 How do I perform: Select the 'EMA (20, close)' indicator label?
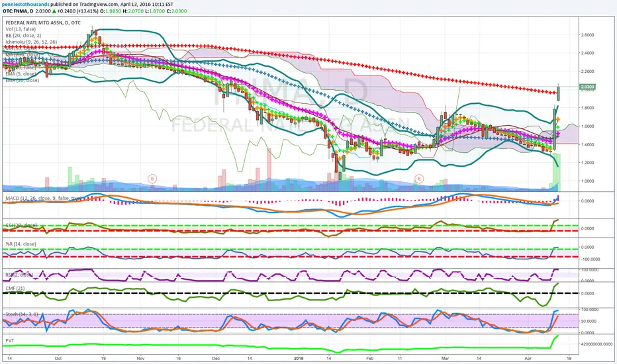click(x=22, y=80)
